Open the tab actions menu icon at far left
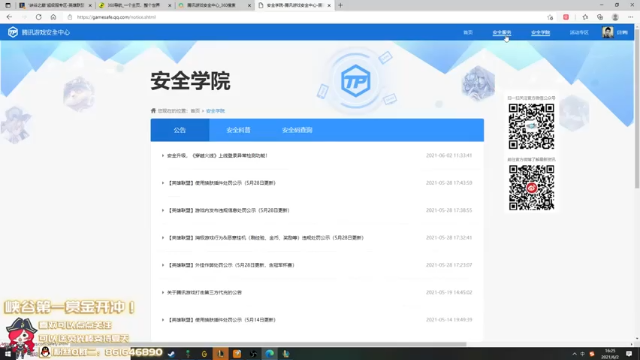 coord(8,5)
